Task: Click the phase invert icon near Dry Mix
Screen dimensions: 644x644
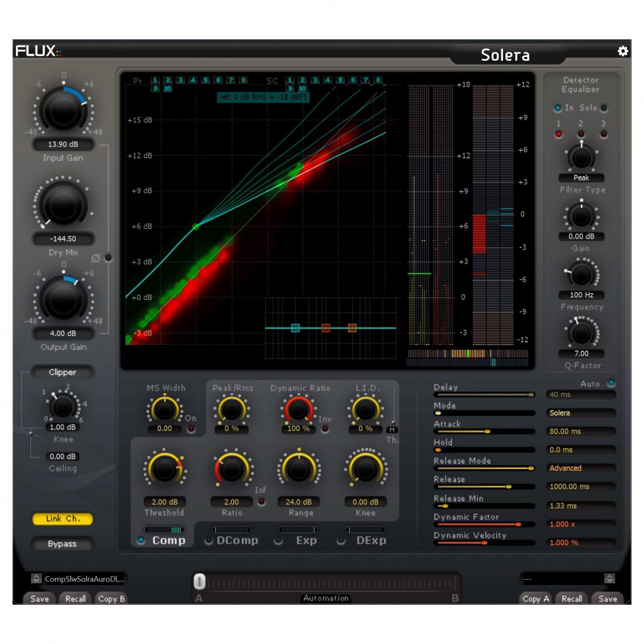Action: [x=97, y=258]
